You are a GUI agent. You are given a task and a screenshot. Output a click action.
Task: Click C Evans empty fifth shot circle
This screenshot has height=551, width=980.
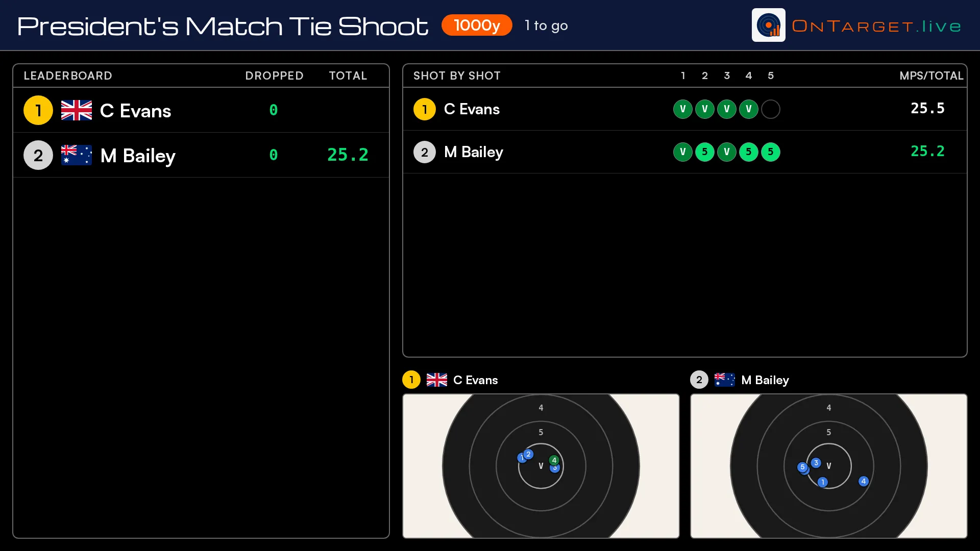tap(771, 109)
